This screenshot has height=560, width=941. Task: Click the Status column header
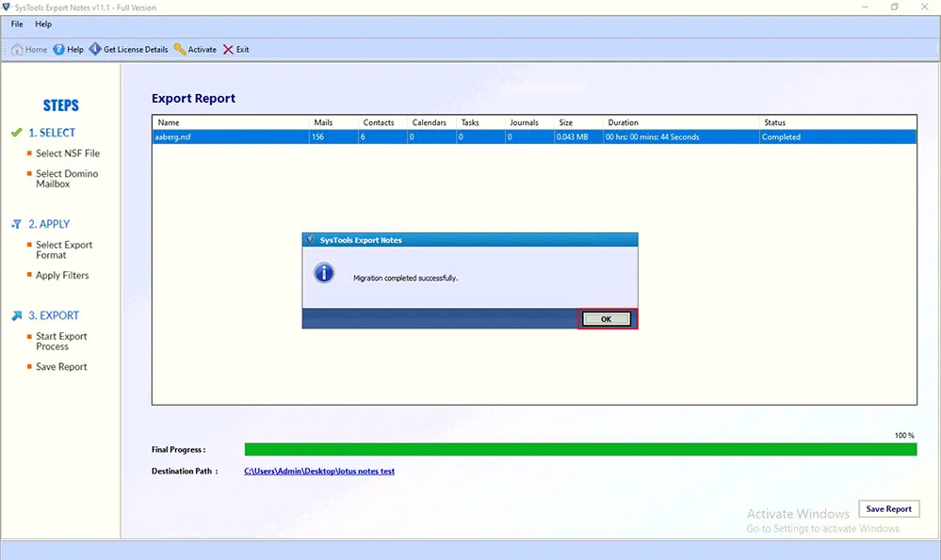837,122
